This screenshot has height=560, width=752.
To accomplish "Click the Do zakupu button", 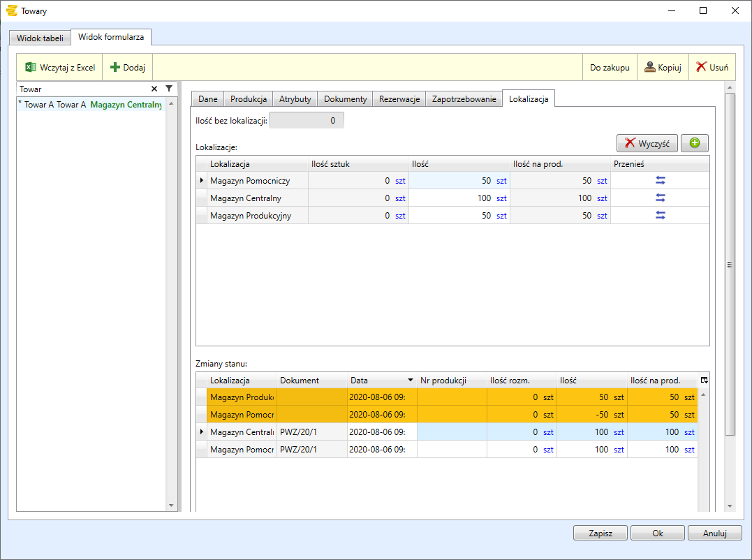I will [609, 68].
